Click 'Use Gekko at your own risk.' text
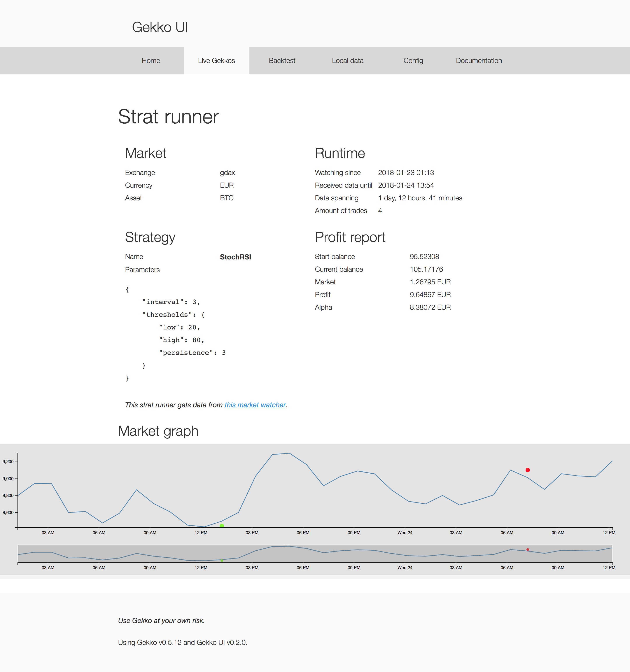 [x=161, y=621]
